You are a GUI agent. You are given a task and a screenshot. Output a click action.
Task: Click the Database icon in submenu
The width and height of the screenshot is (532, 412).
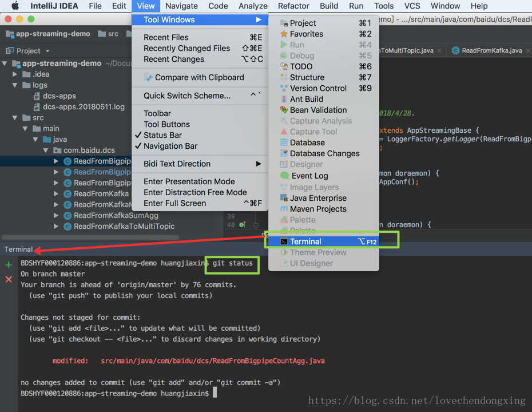[284, 142]
